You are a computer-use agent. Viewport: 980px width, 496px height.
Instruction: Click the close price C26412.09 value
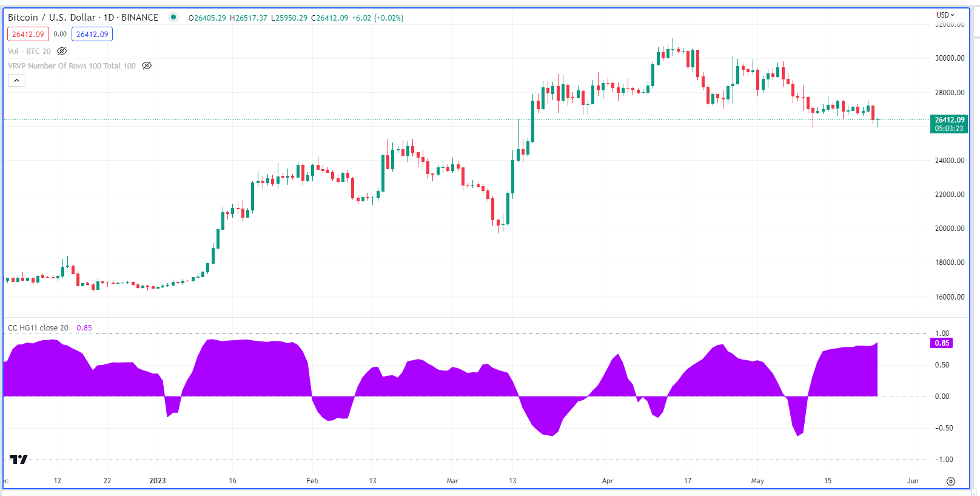(x=330, y=18)
